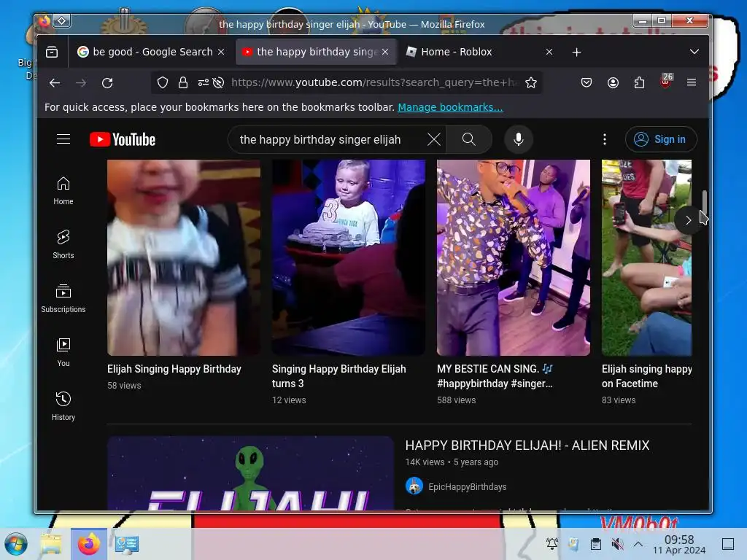Click the Firefox taskbar button

(x=88, y=544)
